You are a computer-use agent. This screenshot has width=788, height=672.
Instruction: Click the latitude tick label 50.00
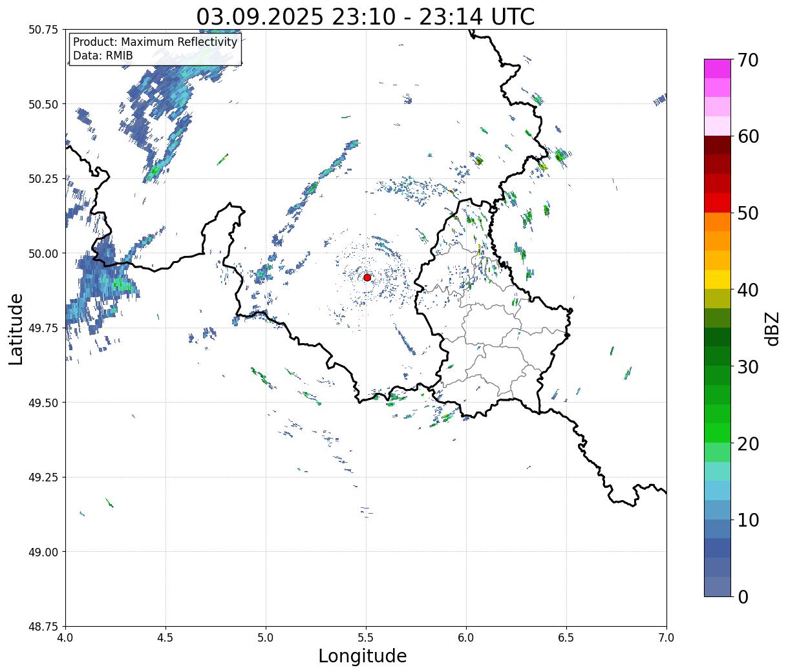43,253
